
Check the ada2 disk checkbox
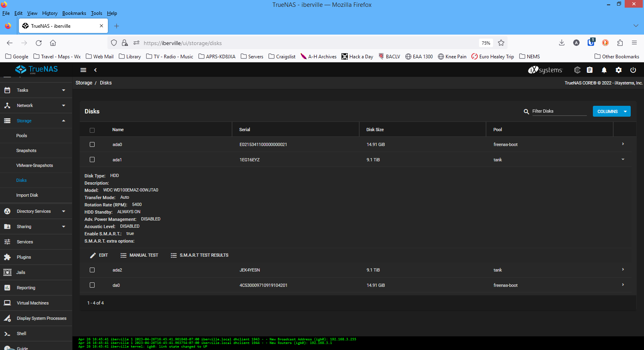[x=92, y=270]
